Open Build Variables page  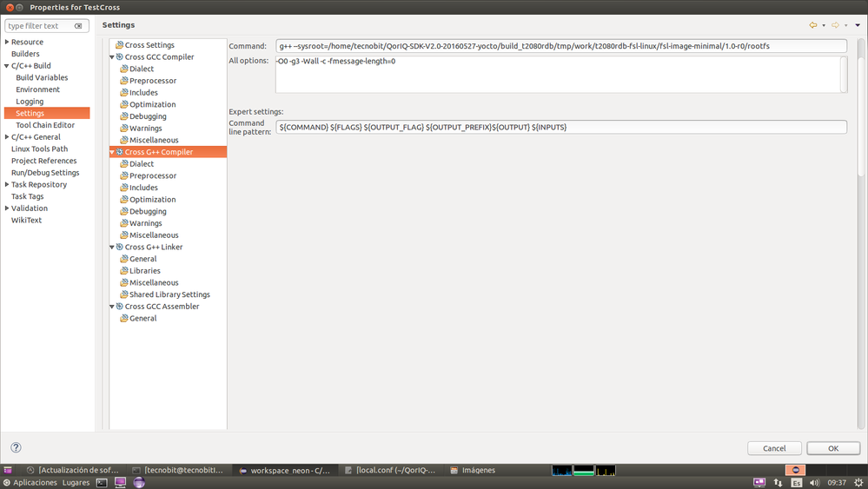point(42,77)
